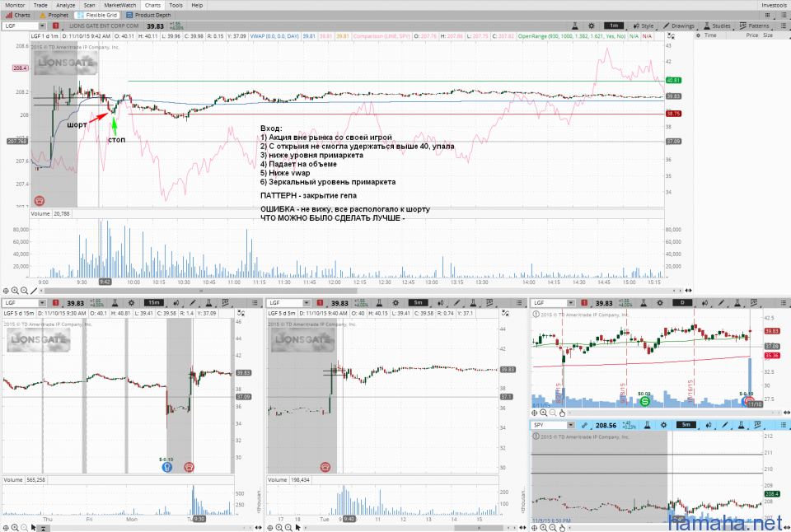This screenshot has width=791, height=532.
Task: Open drawings pencil on the 15m chart
Action: click(x=192, y=302)
